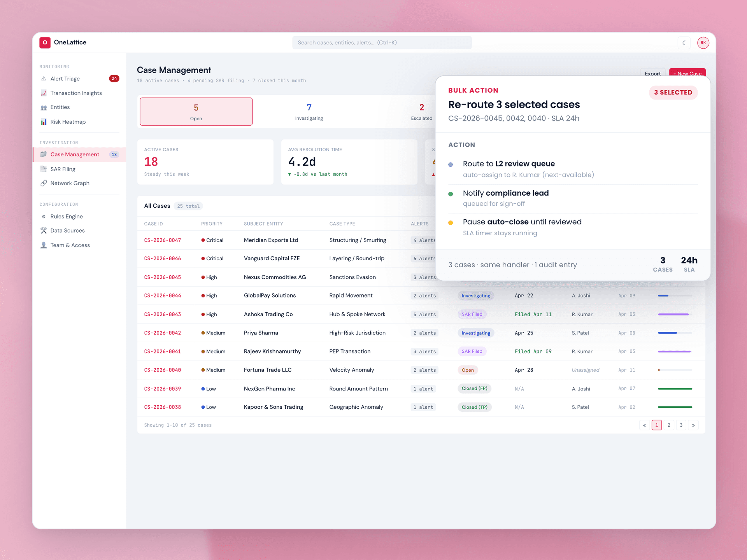Click the Team & Access person icon
747x560 pixels.
coord(44,245)
